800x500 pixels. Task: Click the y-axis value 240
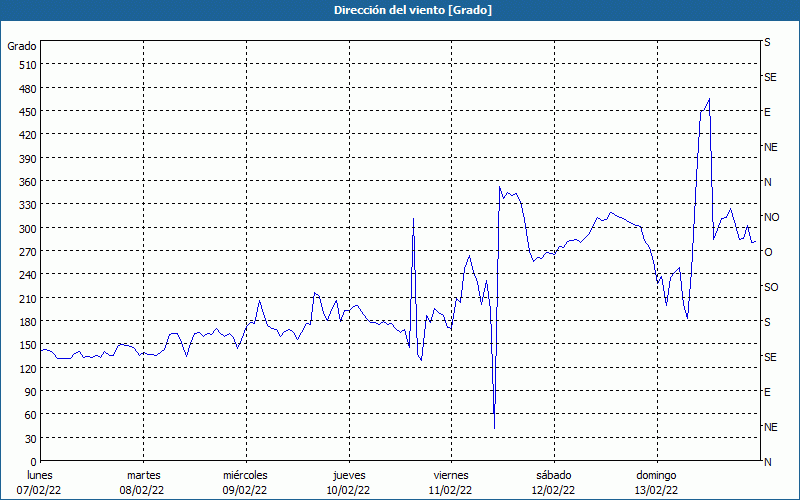pyautogui.click(x=28, y=275)
